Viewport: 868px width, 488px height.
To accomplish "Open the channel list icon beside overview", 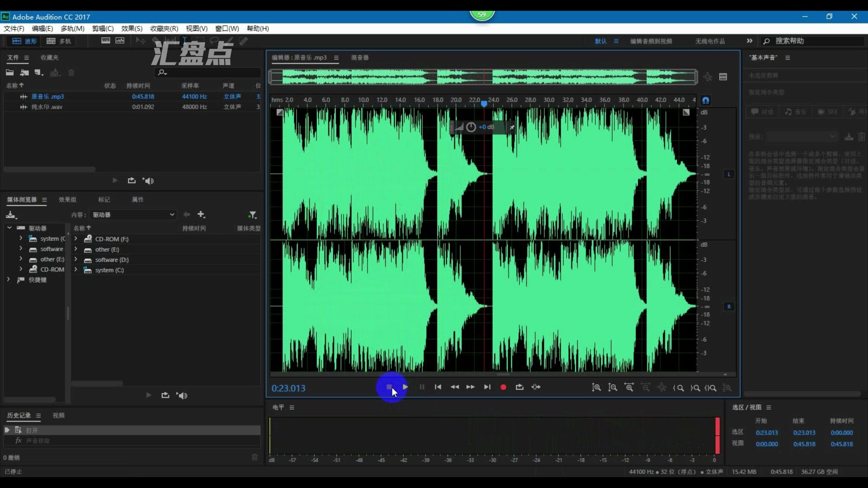I will pos(723,77).
